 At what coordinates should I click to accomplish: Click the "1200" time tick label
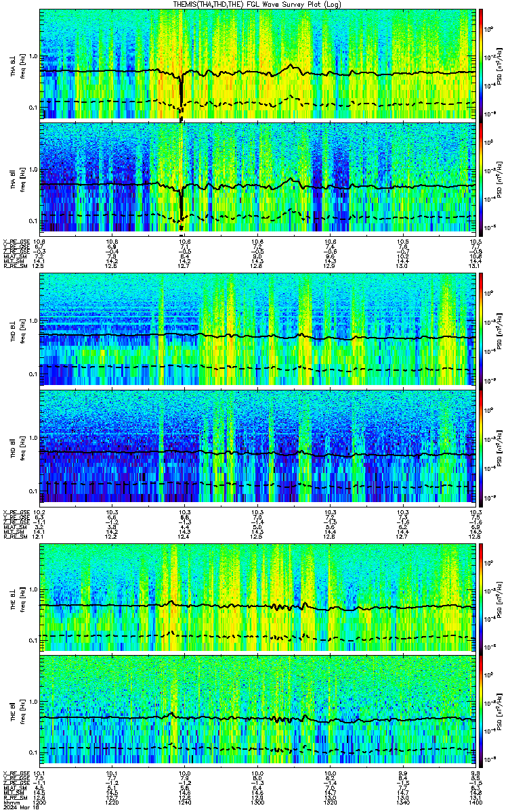pyautogui.click(x=40, y=803)
